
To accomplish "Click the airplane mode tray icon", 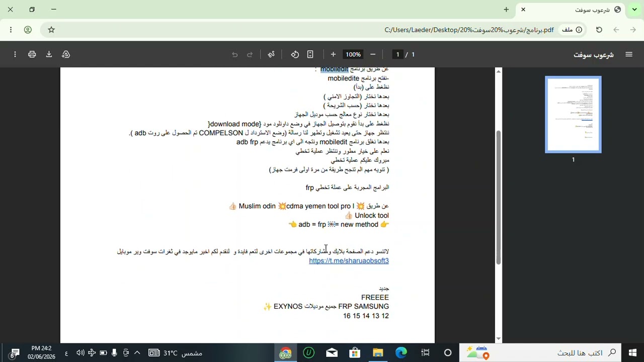I will coord(92,353).
